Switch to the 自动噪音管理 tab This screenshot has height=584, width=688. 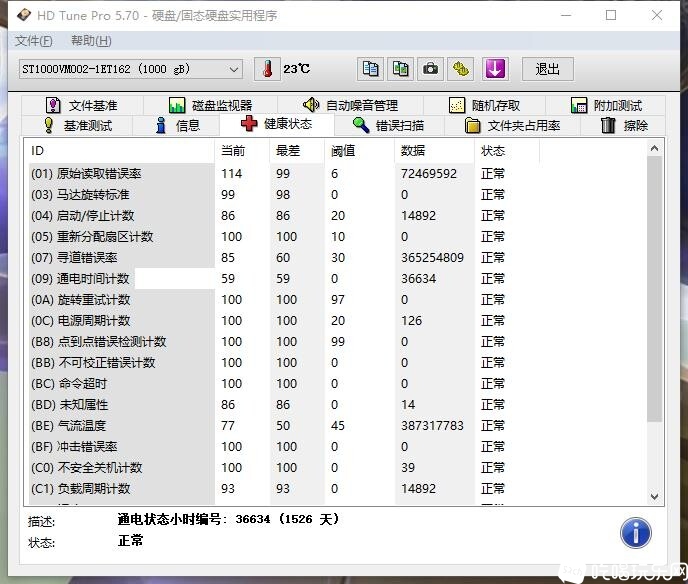351,105
